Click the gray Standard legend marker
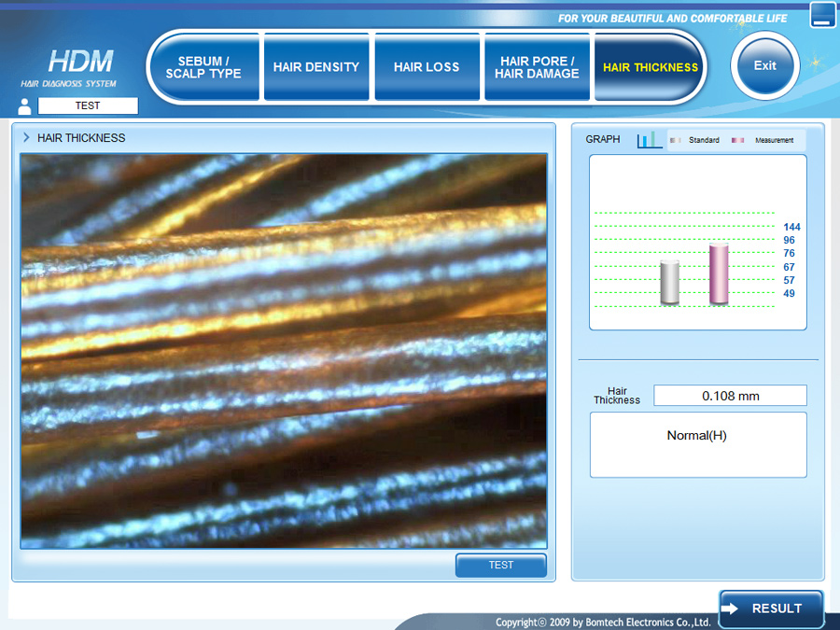 (676, 140)
